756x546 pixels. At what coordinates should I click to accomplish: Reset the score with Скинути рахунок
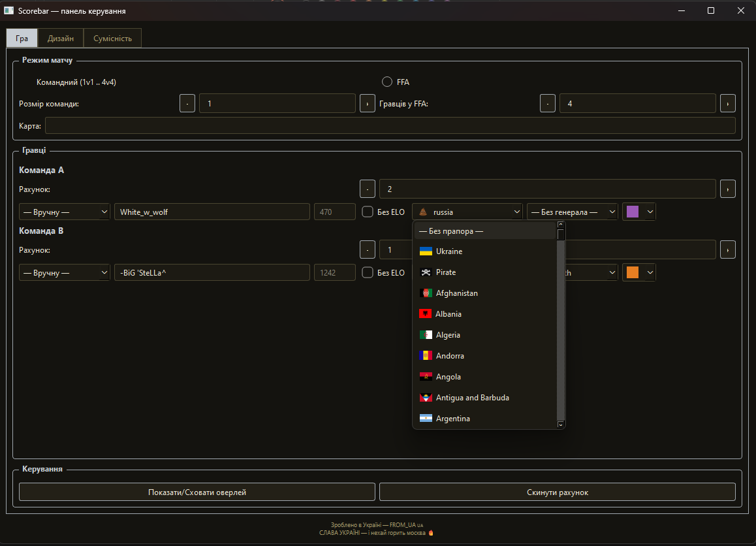[x=558, y=492]
